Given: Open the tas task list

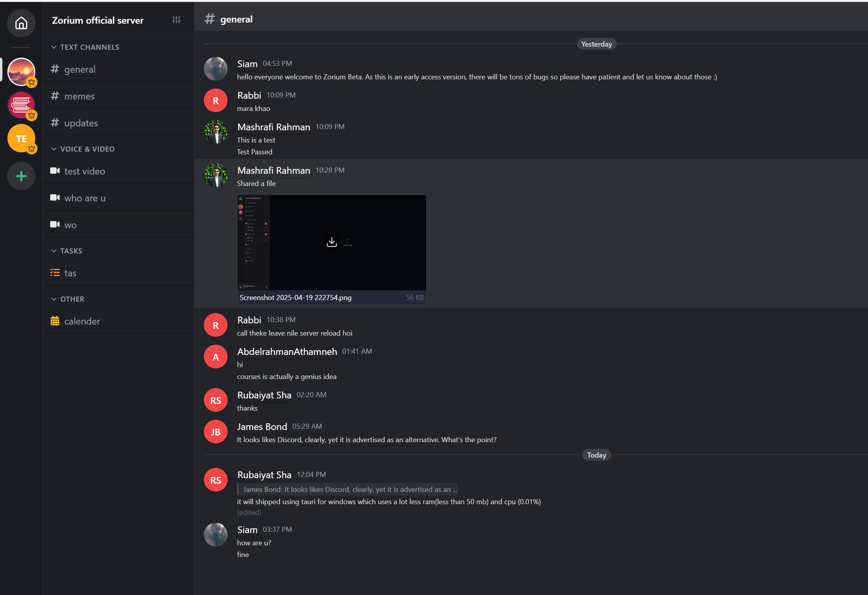Looking at the screenshot, I should pos(70,273).
